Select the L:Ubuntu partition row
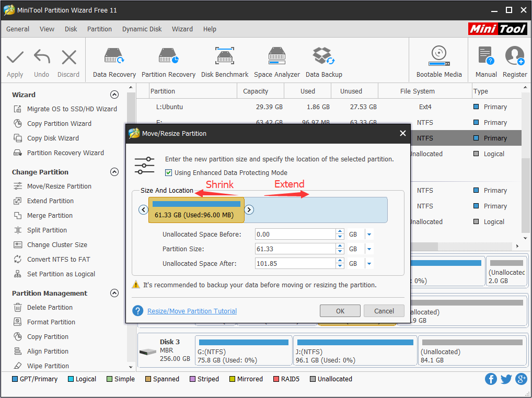The width and height of the screenshot is (532, 398). coord(328,107)
